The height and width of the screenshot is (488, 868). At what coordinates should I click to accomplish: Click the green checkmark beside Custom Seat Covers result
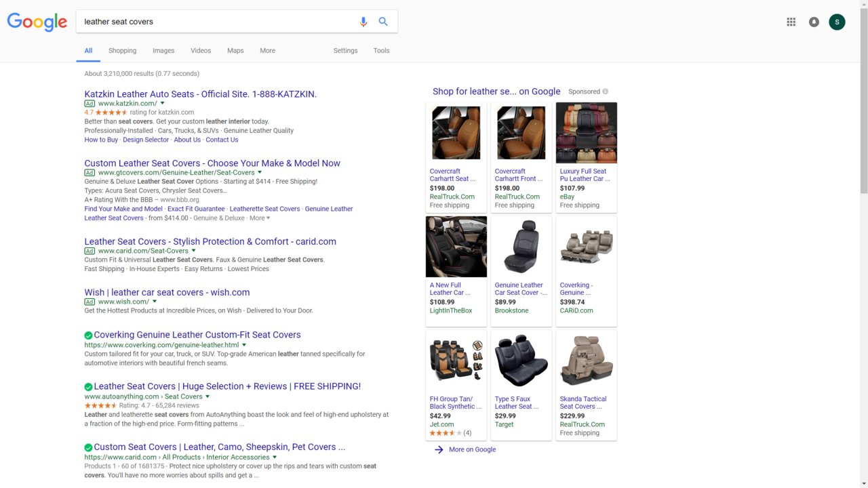[88, 447]
